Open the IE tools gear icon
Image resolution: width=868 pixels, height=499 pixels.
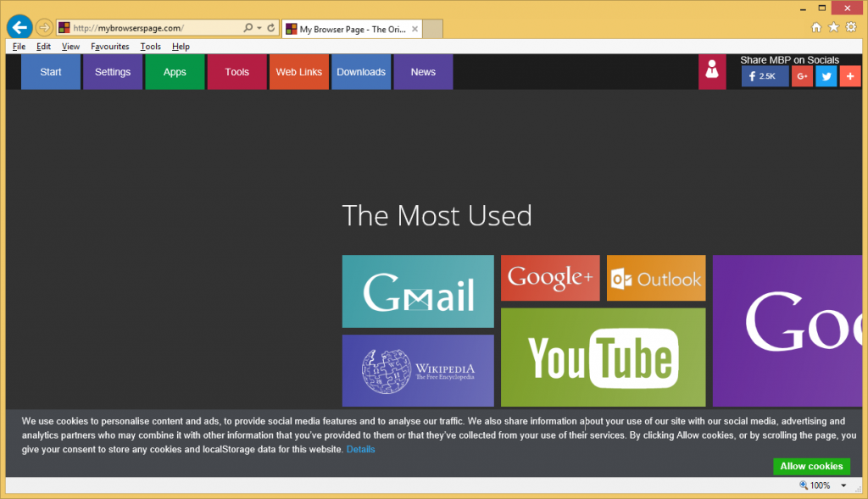click(850, 28)
